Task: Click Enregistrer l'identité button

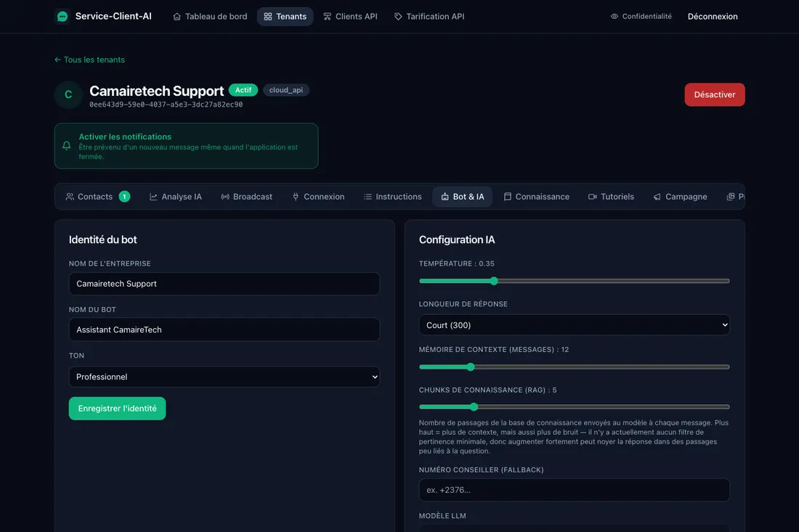Action: tap(117, 409)
